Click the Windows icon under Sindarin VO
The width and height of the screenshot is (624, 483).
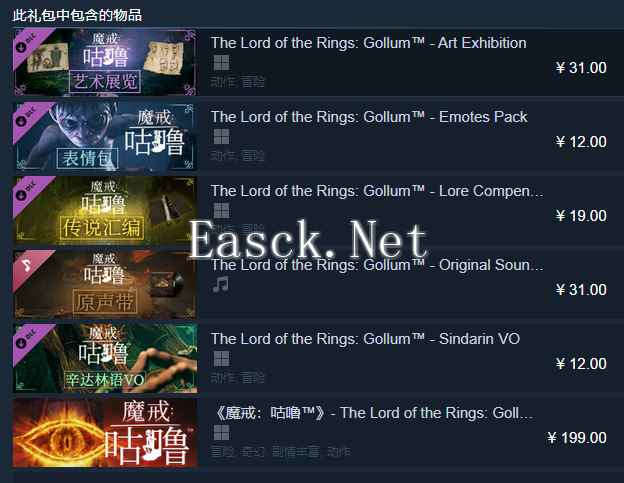tap(221, 359)
